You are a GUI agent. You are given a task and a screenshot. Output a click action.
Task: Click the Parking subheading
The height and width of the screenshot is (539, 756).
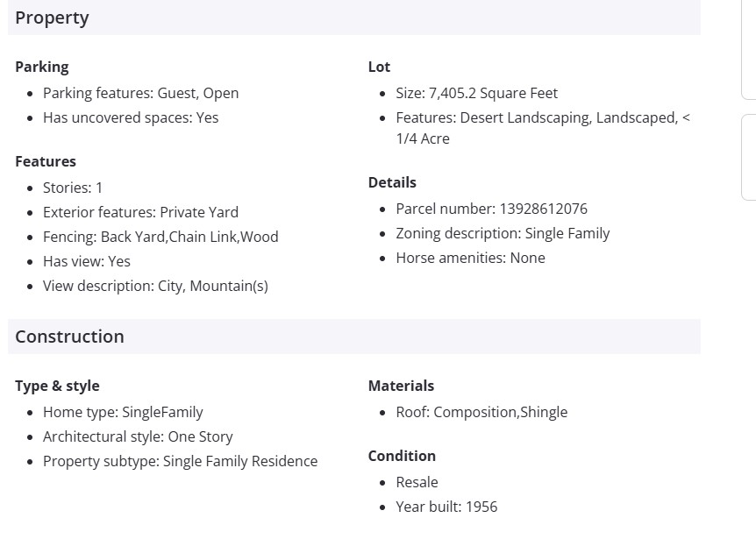pos(41,67)
